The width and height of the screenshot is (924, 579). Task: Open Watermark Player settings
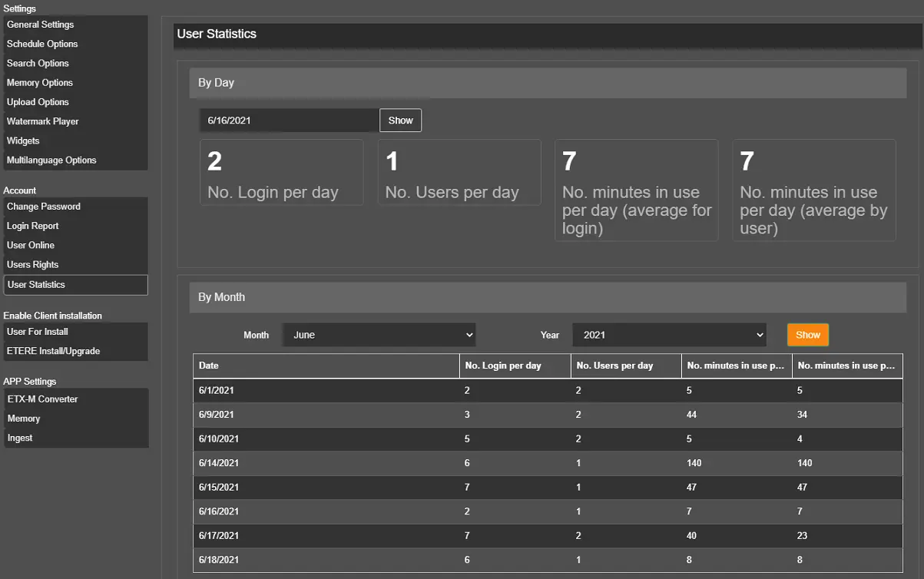[x=43, y=121]
